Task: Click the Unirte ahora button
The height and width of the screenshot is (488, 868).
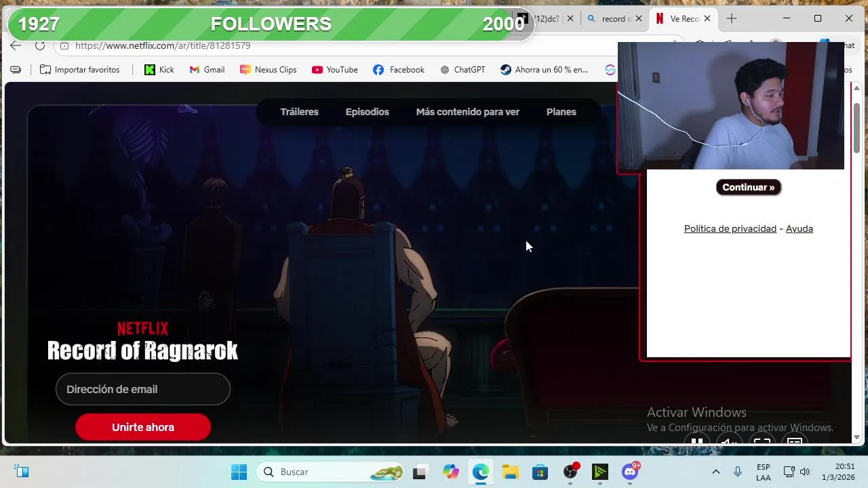Action: tap(143, 427)
